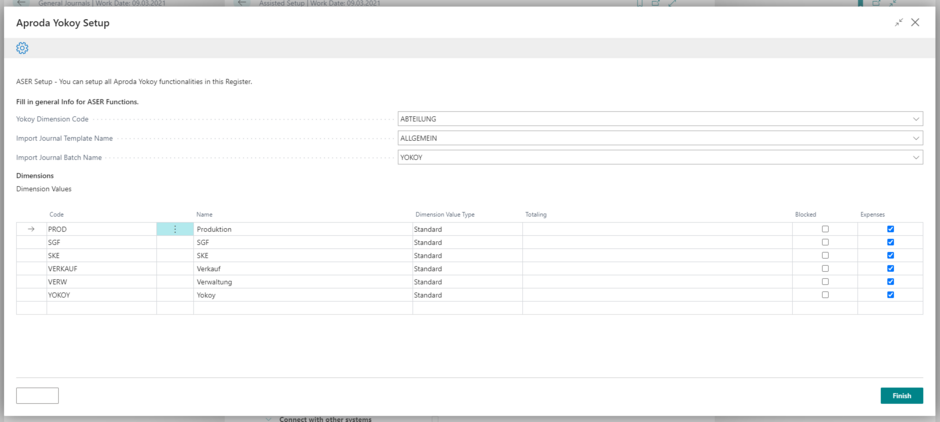940x422 pixels.
Task: Click the Verwaltung name cell
Action: 302,282
